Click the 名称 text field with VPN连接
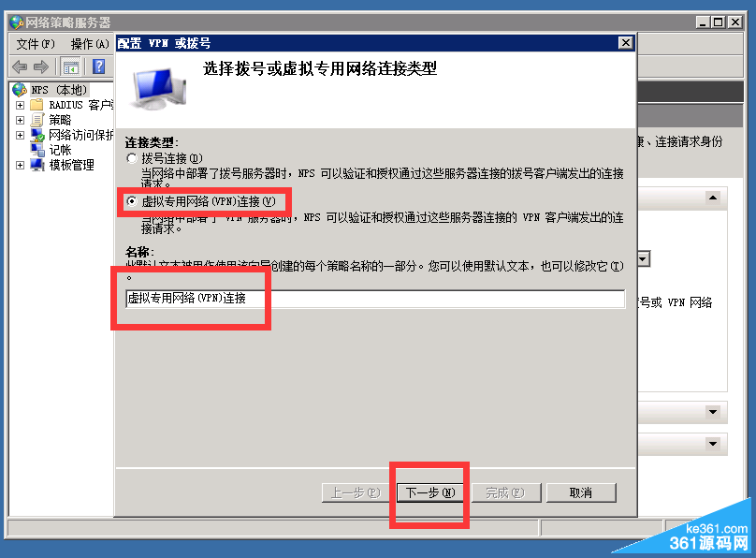This screenshot has height=558, width=756. pyautogui.click(x=375, y=299)
